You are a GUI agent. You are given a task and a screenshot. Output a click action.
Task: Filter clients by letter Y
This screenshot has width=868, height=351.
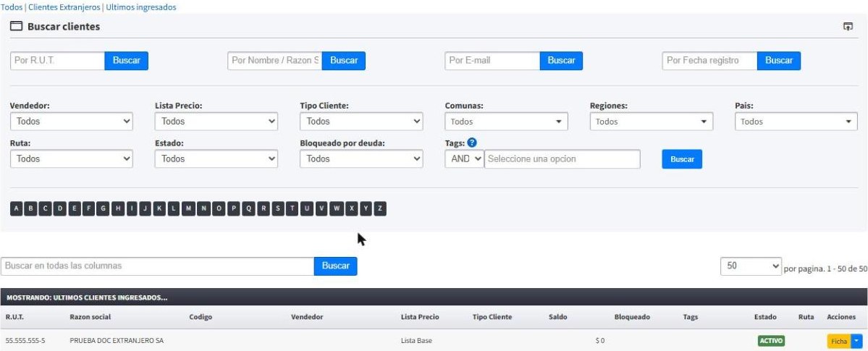pyautogui.click(x=366, y=208)
